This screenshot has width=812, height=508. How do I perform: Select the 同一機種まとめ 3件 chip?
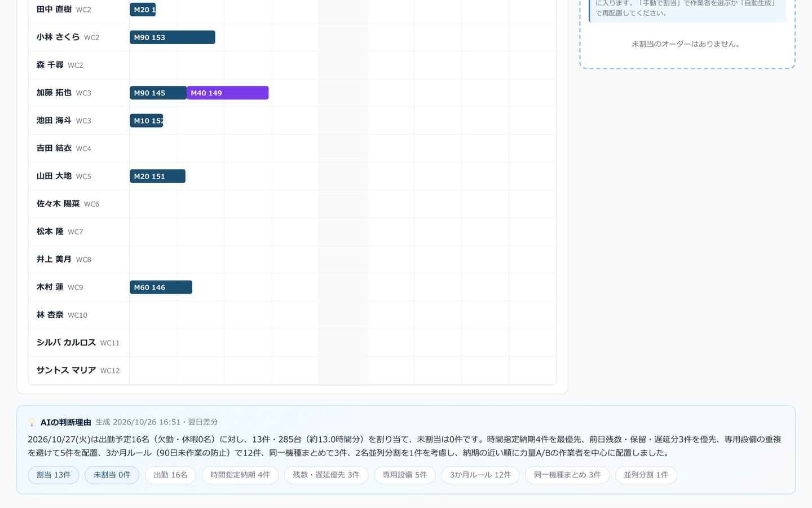567,475
